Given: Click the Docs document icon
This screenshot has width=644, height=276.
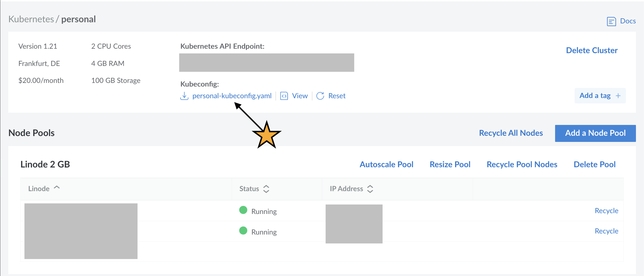Looking at the screenshot, I should pos(611,21).
